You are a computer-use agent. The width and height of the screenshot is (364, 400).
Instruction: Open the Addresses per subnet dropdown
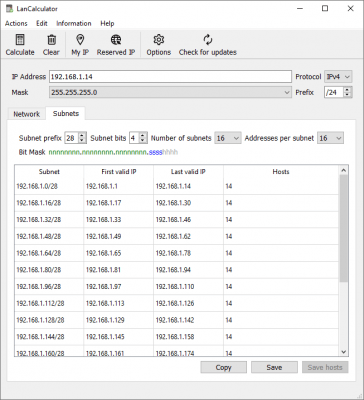point(330,138)
